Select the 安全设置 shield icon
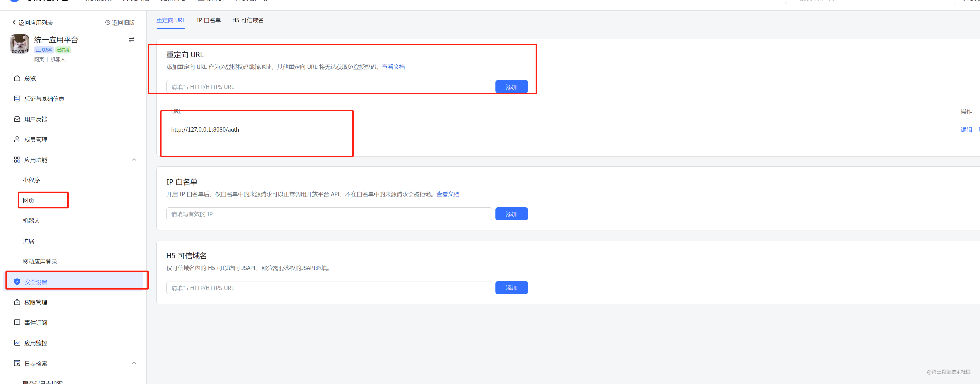This screenshot has width=980, height=384. pyautogui.click(x=17, y=282)
